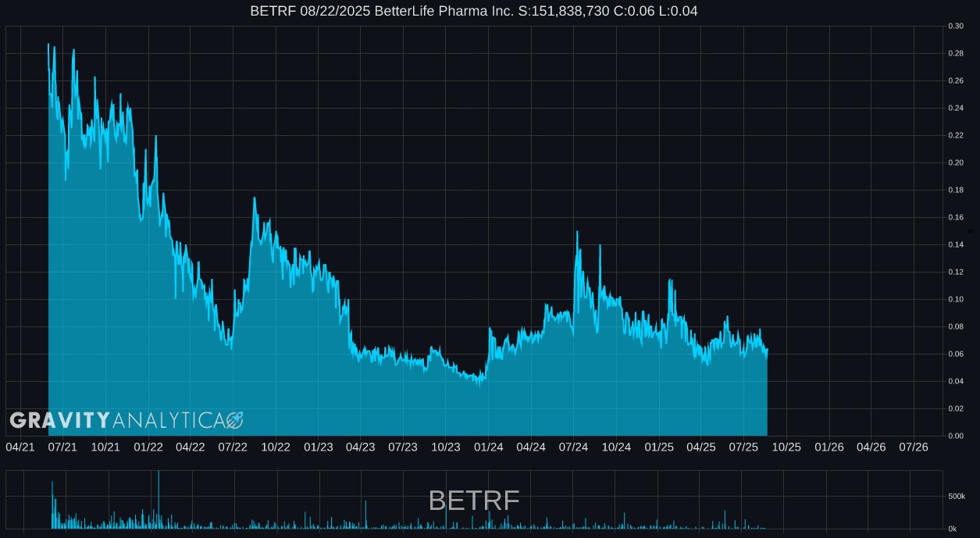Screen dimensions: 980x538
Task: Click the 08/22/2025 date in the chart title
Action: tap(335, 11)
